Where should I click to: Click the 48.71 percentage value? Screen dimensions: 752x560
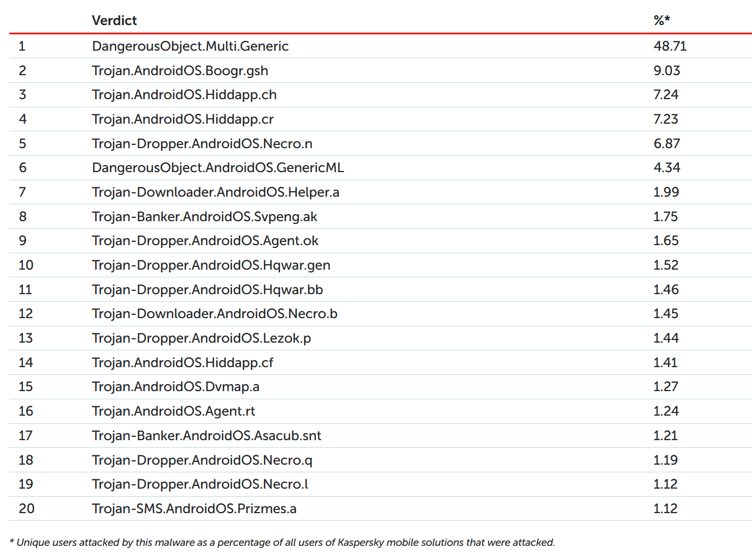(x=670, y=46)
